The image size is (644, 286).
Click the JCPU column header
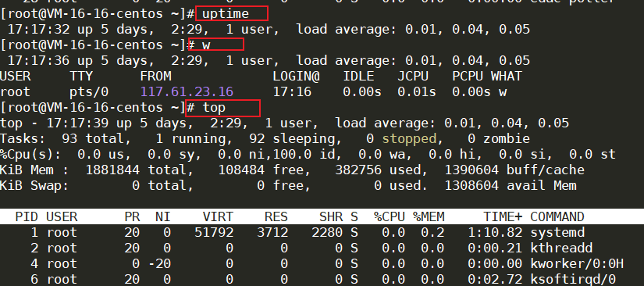pos(413,77)
